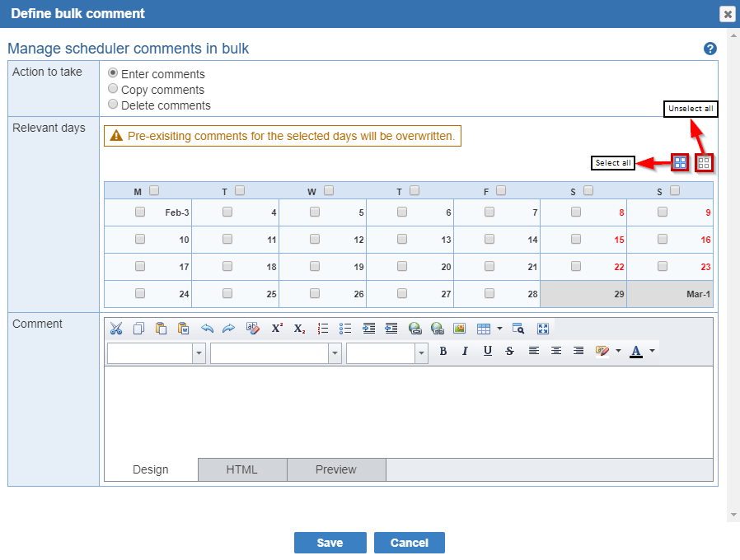Viewport: 740px width, 560px height.
Task: Select the Copy comments radio button
Action: point(113,89)
